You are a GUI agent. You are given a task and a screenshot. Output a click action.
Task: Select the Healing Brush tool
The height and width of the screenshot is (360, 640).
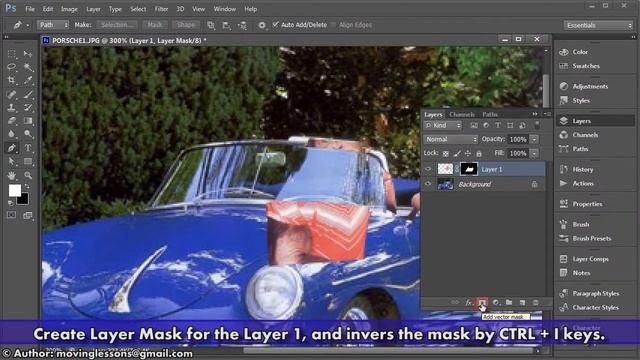[x=12, y=95]
